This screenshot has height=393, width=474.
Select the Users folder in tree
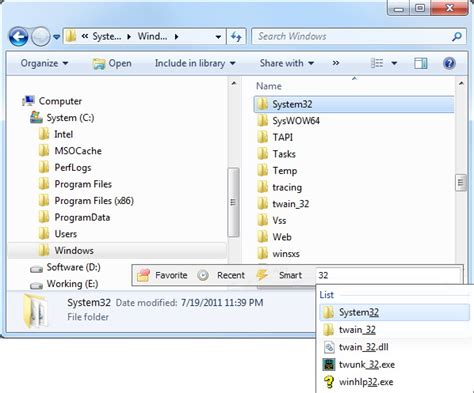click(58, 234)
